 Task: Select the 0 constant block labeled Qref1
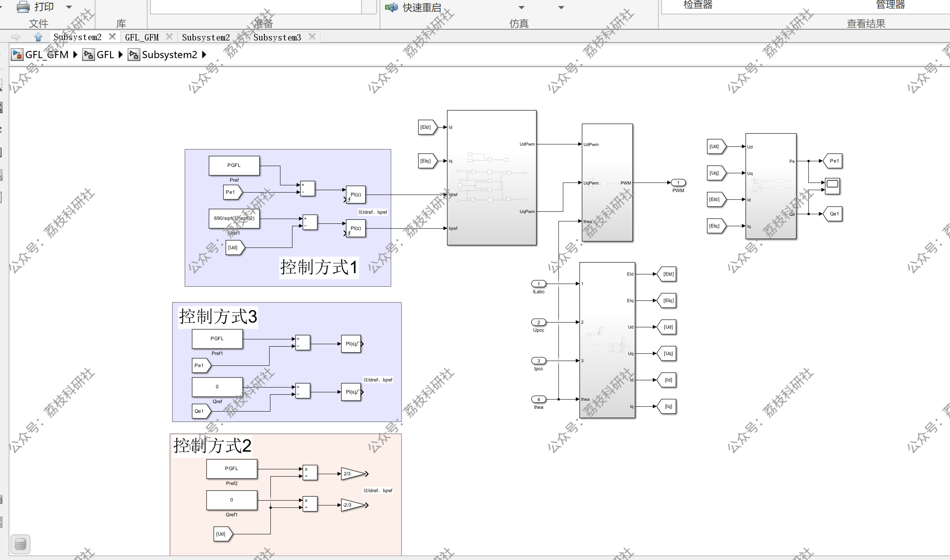pos(231,500)
